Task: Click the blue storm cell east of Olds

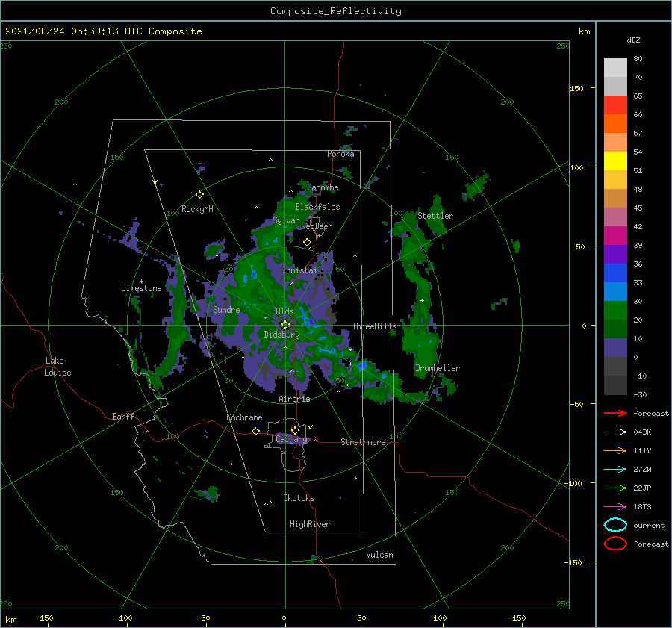Action: tap(308, 320)
